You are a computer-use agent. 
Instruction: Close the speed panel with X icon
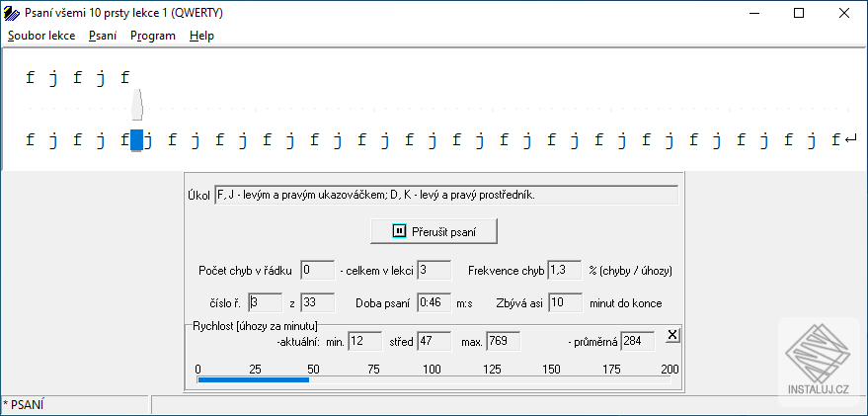672,335
